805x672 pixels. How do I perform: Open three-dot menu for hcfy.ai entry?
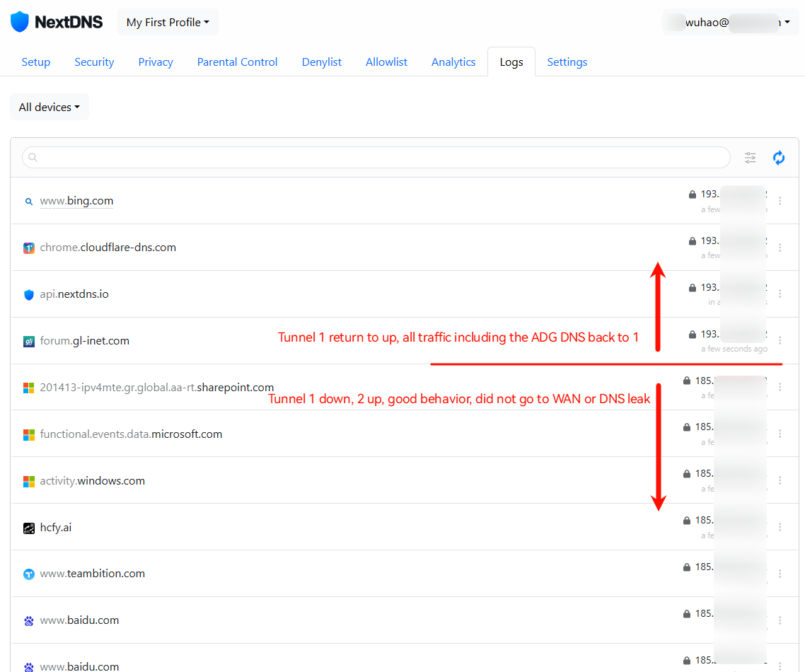(x=780, y=528)
